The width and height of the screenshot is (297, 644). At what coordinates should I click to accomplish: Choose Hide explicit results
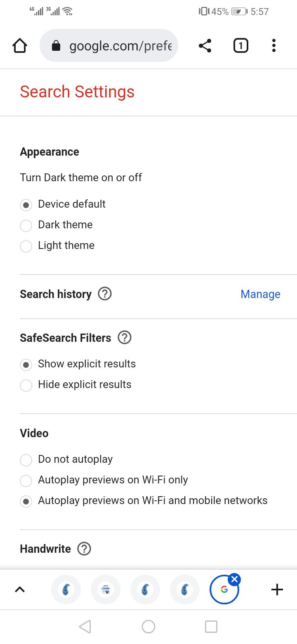[x=26, y=385]
